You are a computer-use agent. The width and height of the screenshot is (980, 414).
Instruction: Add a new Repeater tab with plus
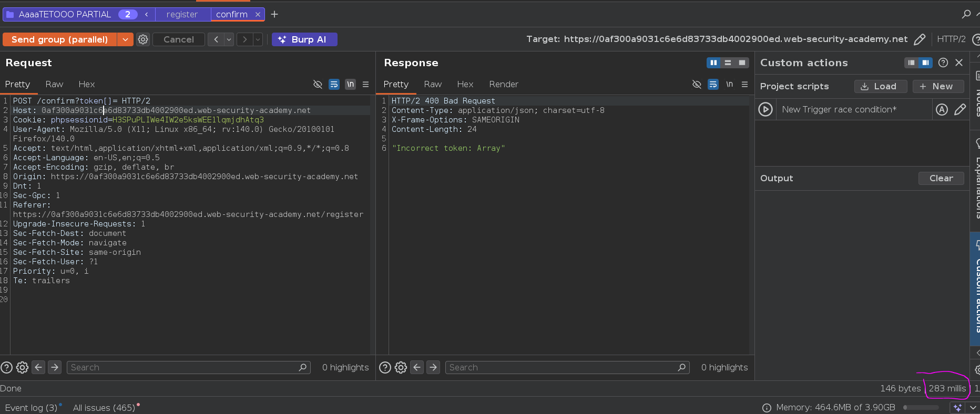(x=274, y=14)
